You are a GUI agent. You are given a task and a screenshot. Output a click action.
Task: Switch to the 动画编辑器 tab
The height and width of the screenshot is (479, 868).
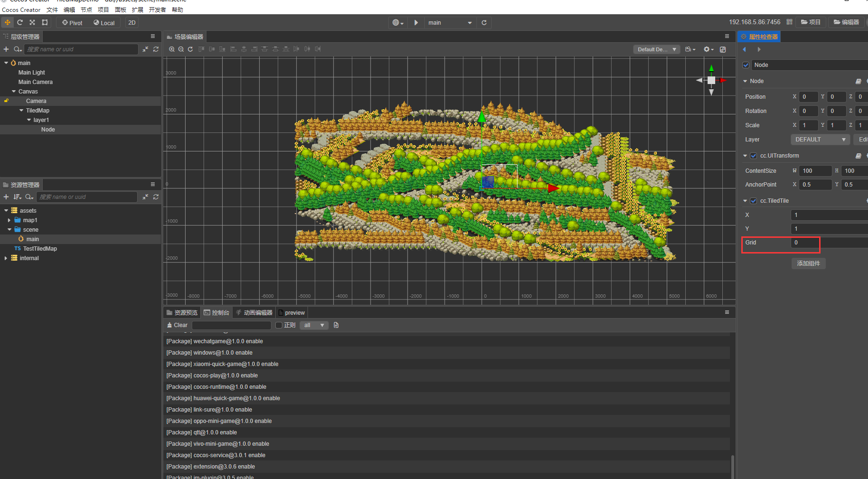click(254, 313)
